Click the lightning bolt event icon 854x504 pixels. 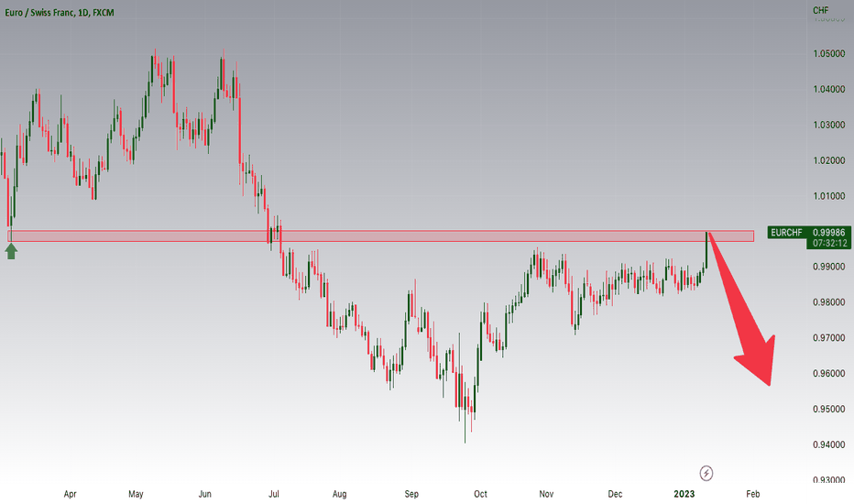tap(706, 473)
